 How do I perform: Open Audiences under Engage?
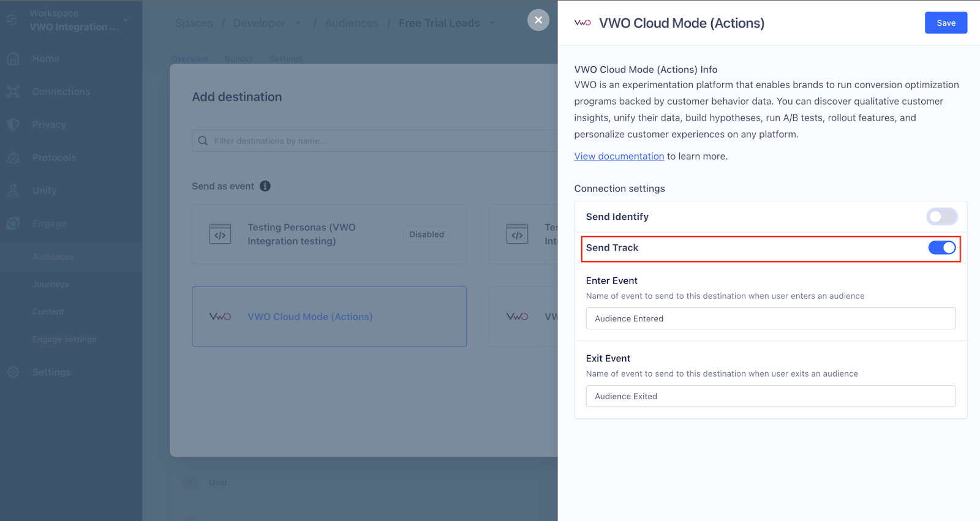point(53,257)
